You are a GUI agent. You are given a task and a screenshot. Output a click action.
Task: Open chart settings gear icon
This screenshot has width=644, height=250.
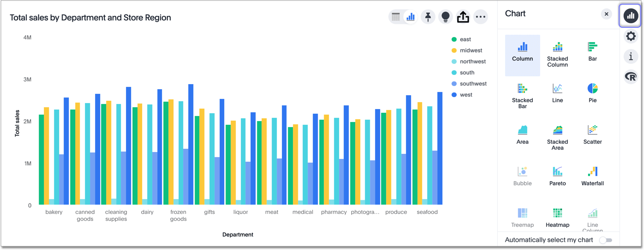(x=631, y=36)
